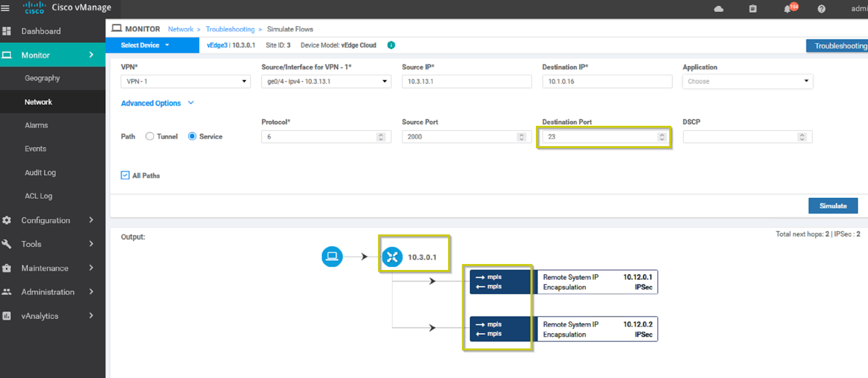Image resolution: width=868 pixels, height=378 pixels.
Task: Open the VPN dropdown
Action: click(x=186, y=81)
